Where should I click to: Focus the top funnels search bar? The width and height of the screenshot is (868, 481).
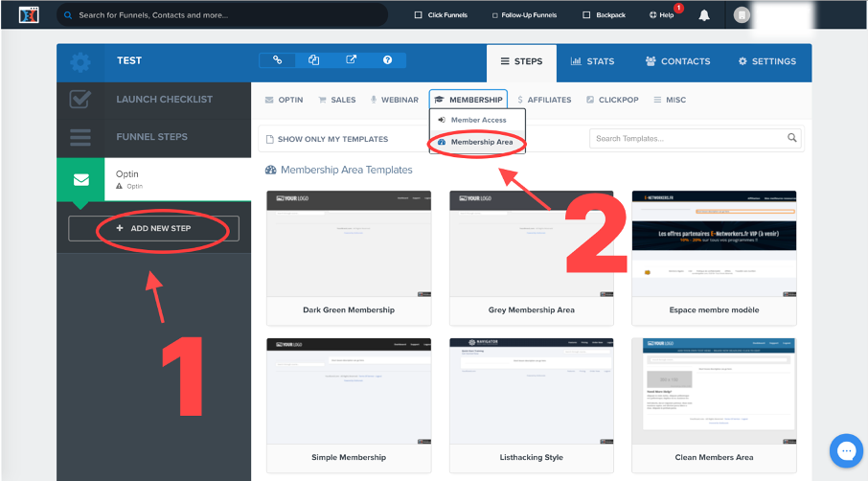pos(221,15)
